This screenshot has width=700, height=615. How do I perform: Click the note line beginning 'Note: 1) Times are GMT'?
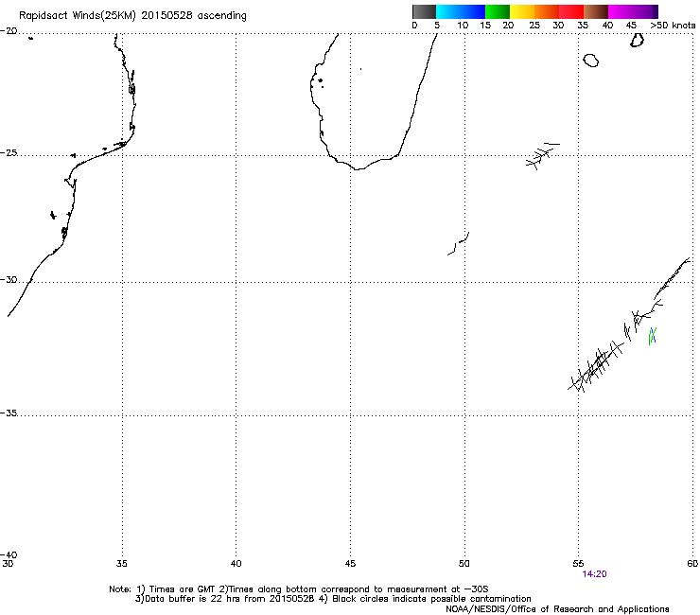(299, 589)
